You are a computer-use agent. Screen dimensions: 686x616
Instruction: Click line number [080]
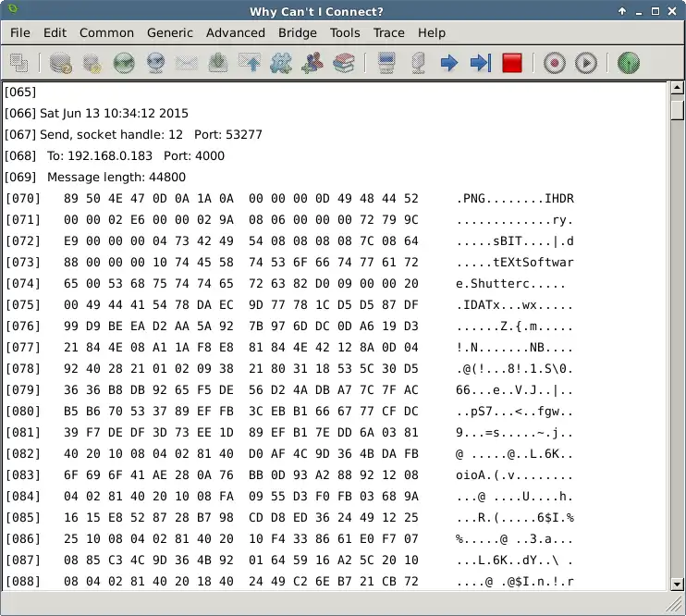point(22,411)
